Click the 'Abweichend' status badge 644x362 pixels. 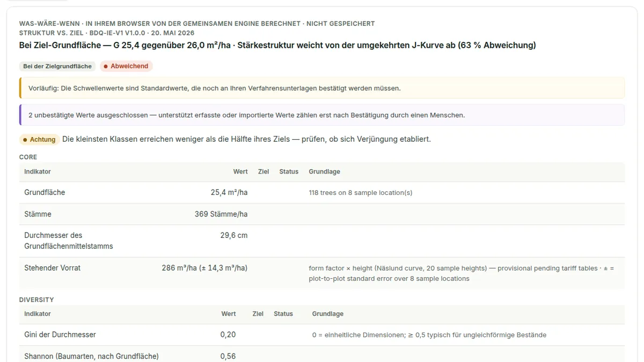(x=126, y=66)
